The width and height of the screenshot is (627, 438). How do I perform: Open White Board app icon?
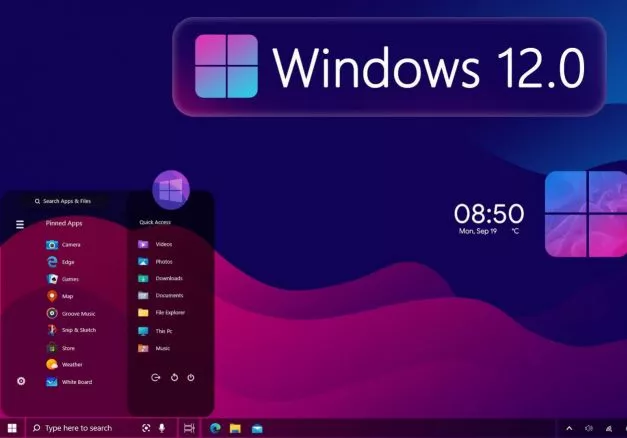[52, 382]
